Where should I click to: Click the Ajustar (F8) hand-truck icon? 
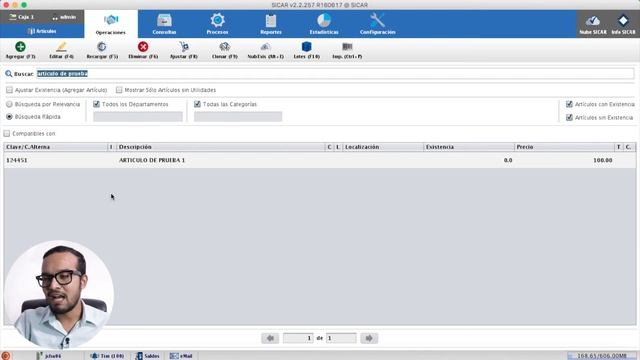(x=184, y=47)
